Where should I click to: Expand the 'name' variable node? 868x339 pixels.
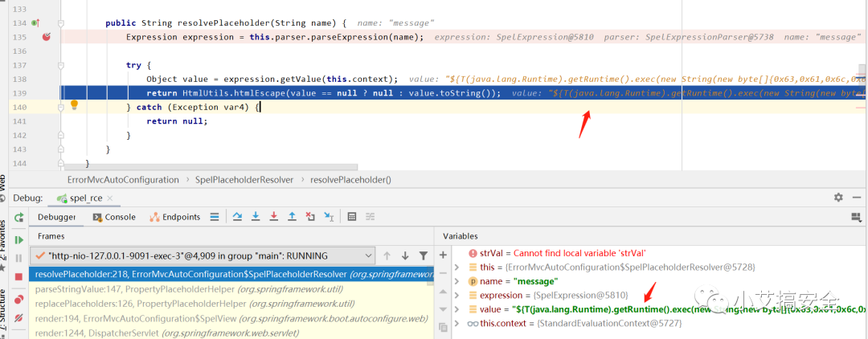pos(457,281)
